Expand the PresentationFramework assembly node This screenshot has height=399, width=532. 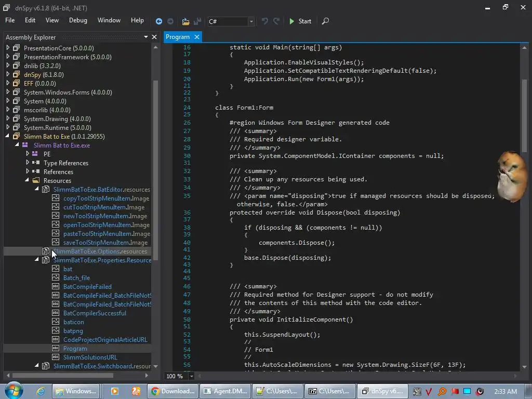click(8, 57)
